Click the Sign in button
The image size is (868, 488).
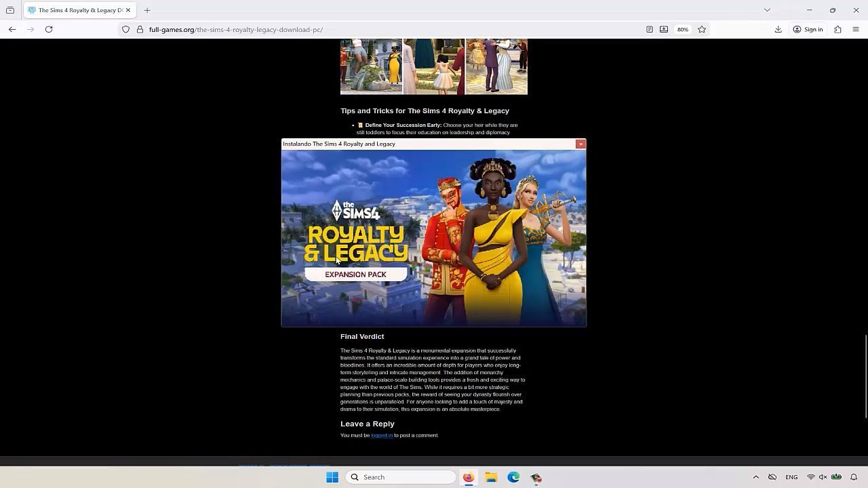click(x=808, y=29)
